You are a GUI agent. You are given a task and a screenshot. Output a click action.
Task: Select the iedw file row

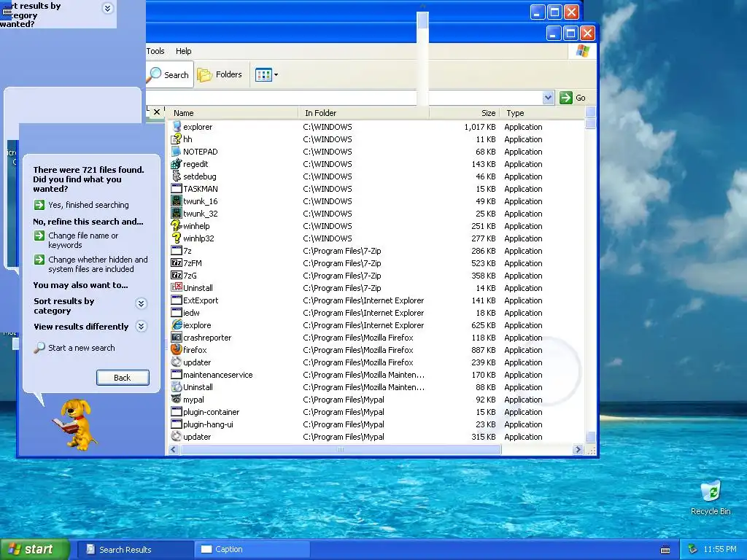point(376,312)
